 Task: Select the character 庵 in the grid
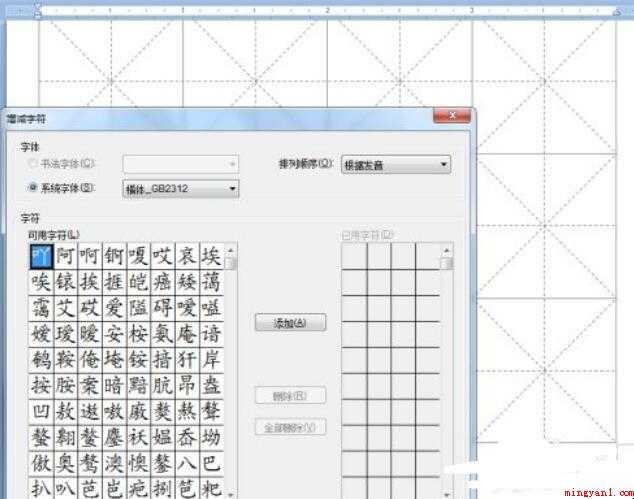pyautogui.click(x=187, y=334)
